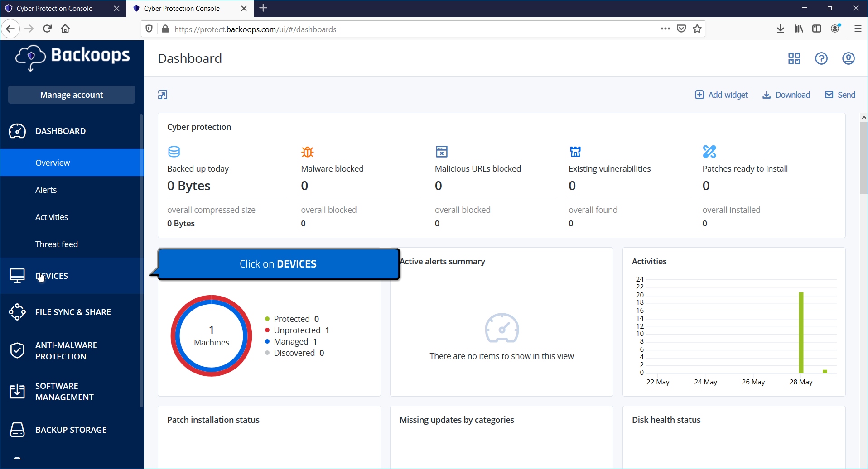This screenshot has height=469, width=868.
Task: Switch to first Cyber Protection Console tab
Action: click(x=54, y=9)
